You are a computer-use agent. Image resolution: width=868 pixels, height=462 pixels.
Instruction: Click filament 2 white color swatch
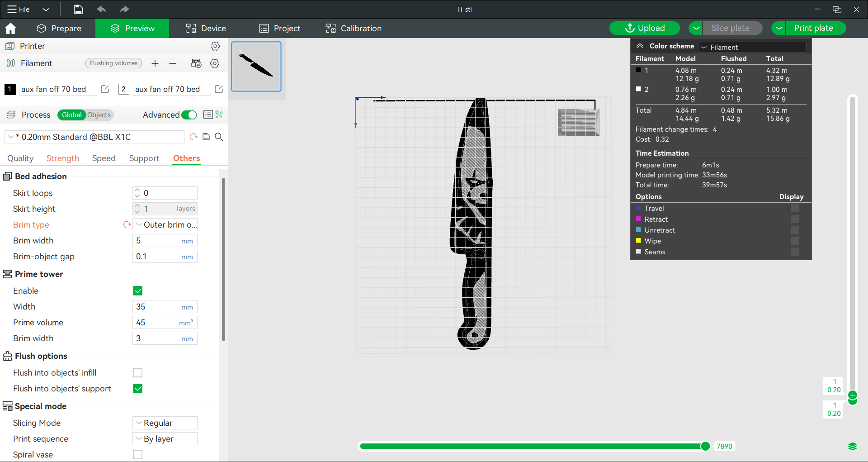[x=123, y=89]
